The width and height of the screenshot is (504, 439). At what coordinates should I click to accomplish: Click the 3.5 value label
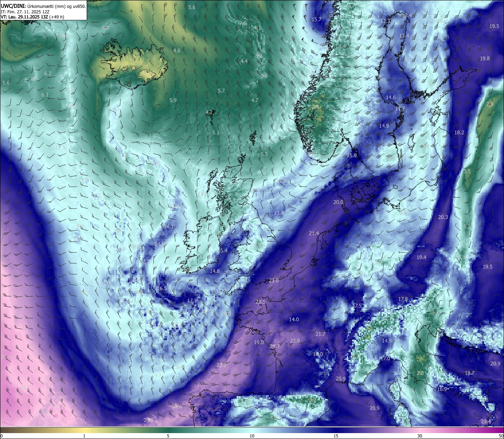[x=467, y=172]
